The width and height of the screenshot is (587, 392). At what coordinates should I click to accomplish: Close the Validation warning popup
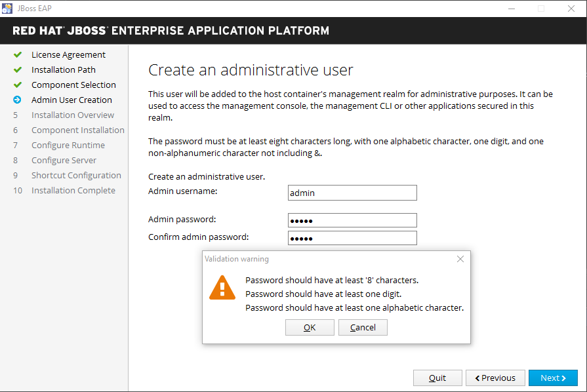pos(460,259)
